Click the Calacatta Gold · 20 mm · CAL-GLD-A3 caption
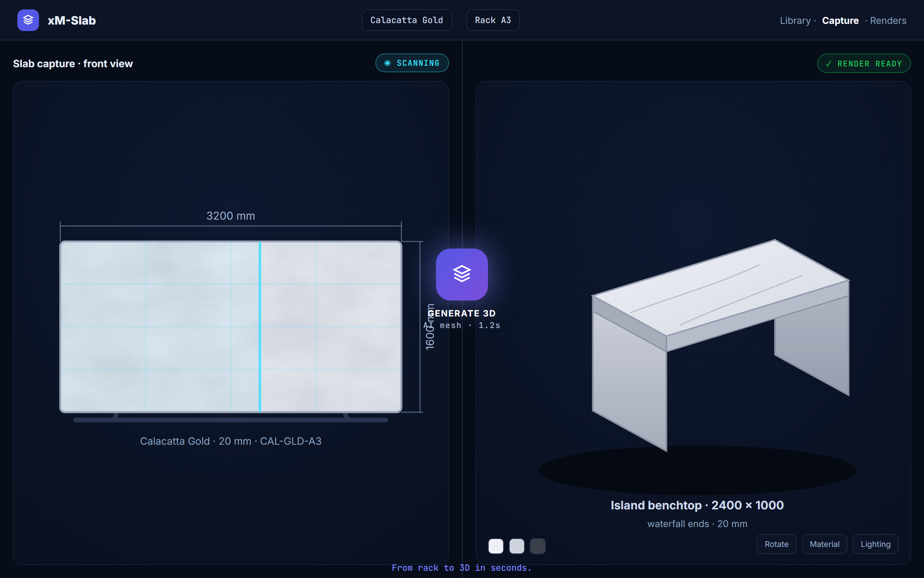Image resolution: width=924 pixels, height=578 pixels. (x=231, y=441)
